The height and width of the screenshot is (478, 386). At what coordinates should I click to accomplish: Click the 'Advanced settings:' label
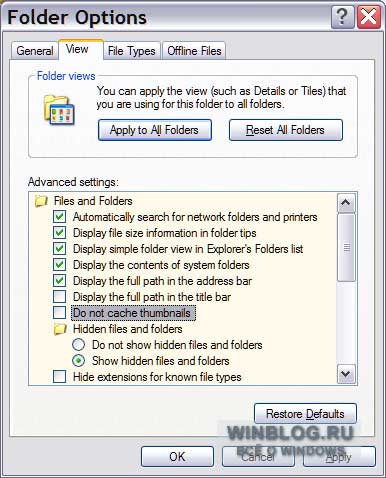[73, 182]
